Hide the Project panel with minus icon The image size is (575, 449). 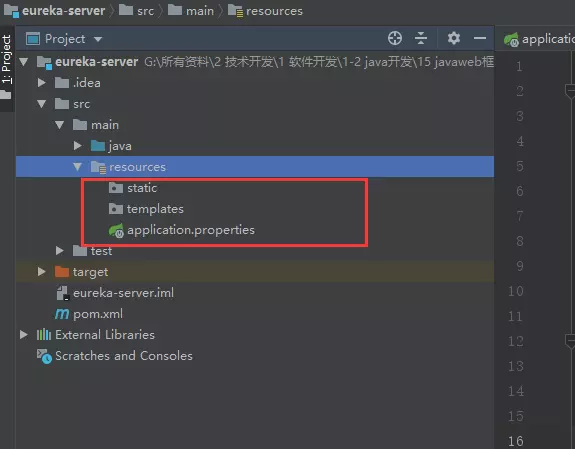point(480,38)
